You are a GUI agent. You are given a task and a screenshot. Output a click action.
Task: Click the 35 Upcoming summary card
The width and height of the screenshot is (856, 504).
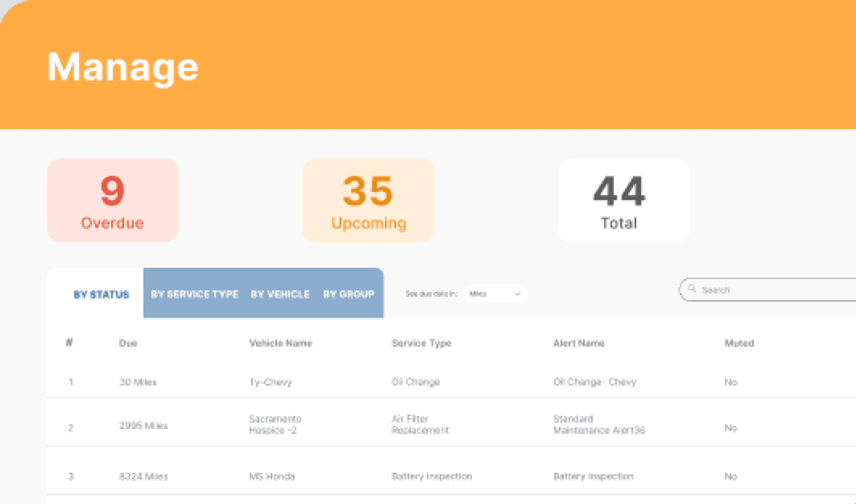368,200
